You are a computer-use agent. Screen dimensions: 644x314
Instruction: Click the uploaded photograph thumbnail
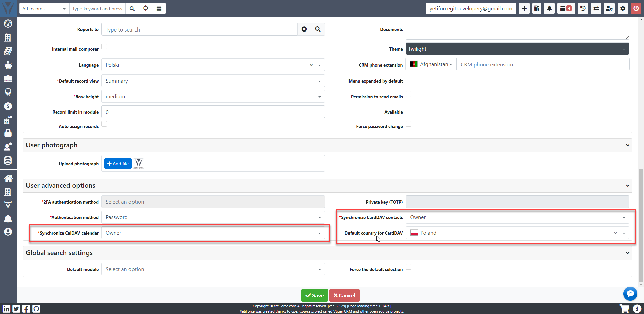(139, 164)
